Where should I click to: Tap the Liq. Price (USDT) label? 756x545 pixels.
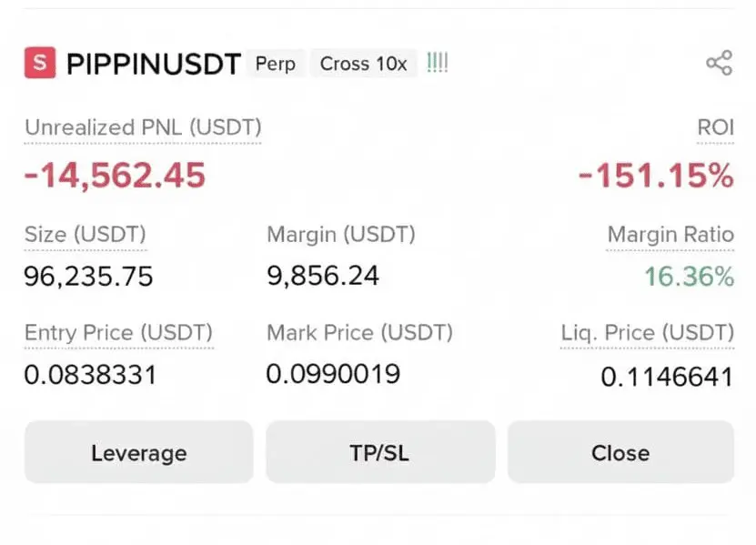point(647,332)
